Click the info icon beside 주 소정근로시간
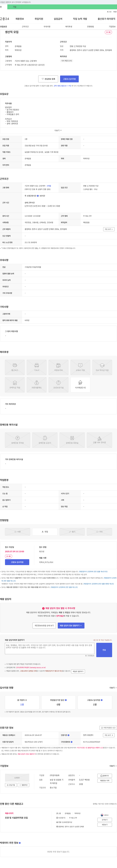This screenshot has width=117, height=868. coord(38,196)
